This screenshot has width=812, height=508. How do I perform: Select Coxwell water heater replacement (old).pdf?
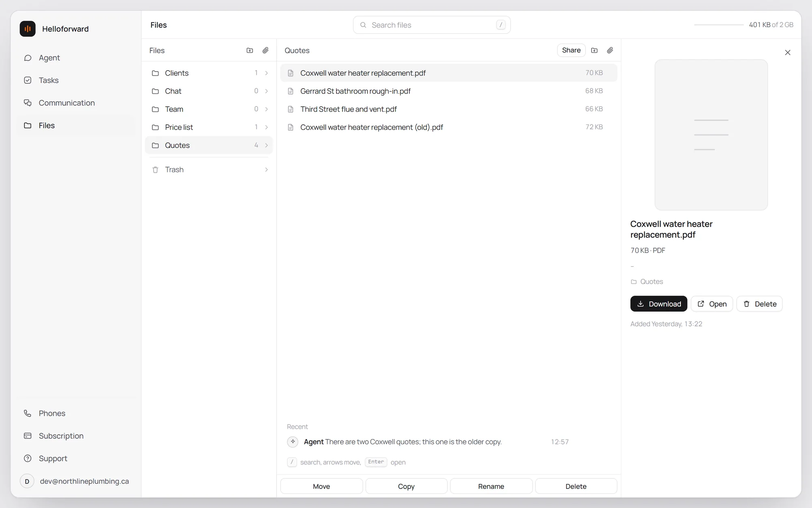pyautogui.click(x=449, y=127)
